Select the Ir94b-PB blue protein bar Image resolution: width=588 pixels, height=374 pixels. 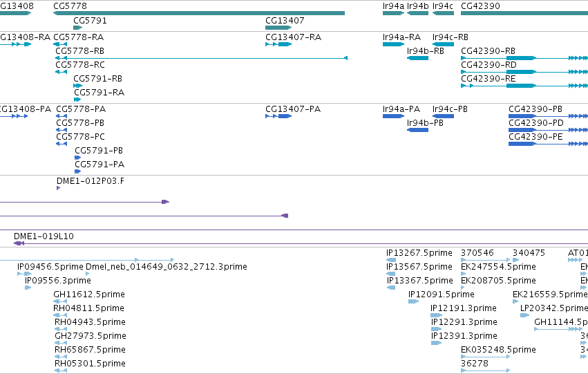[418, 130]
